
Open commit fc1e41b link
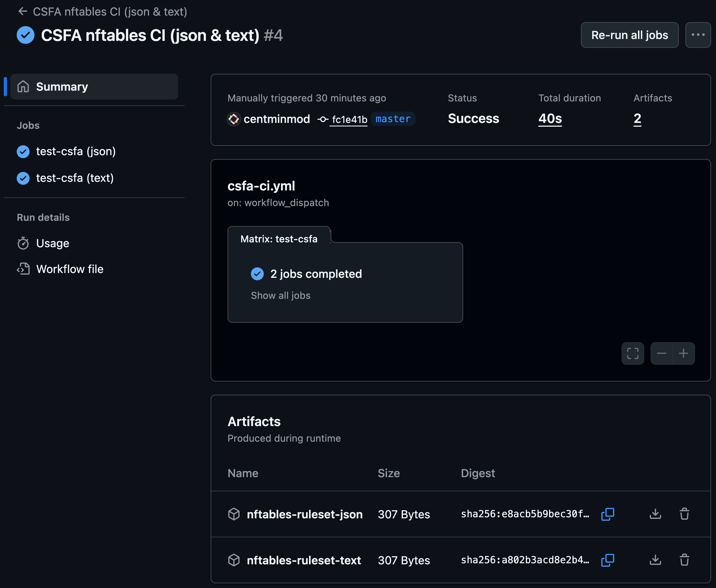(349, 119)
